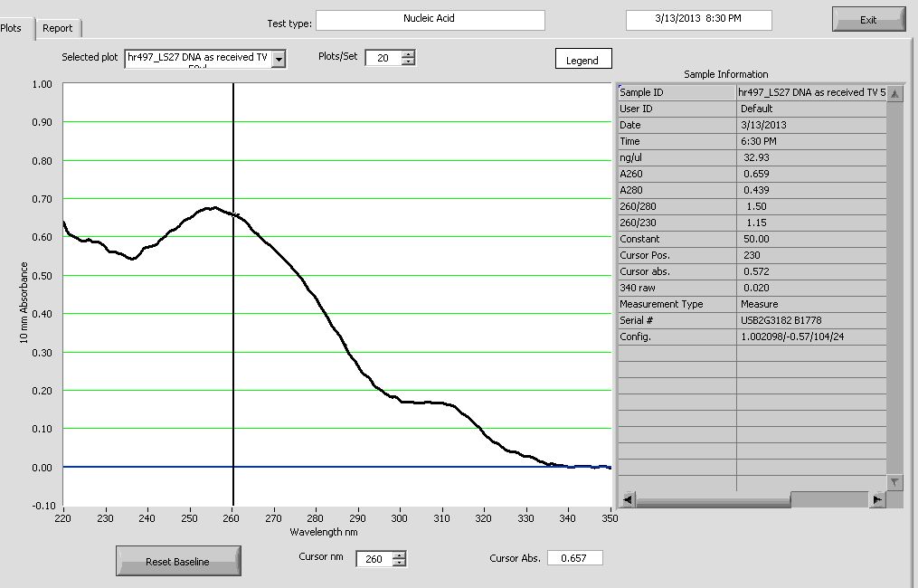The width and height of the screenshot is (918, 588).
Task: Decrement the Cursor nm stepper
Action: tap(399, 563)
